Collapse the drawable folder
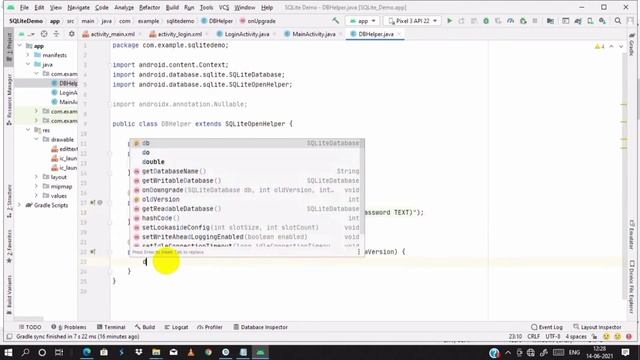Viewport: 640px width, 360px height. pyautogui.click(x=36, y=140)
